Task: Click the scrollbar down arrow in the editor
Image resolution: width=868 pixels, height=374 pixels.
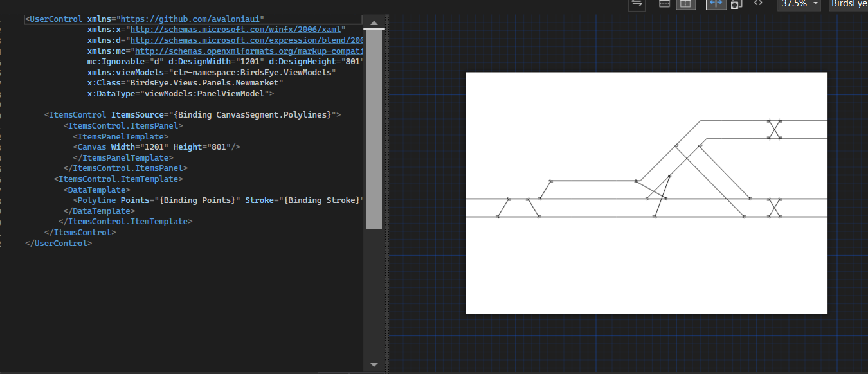Action: (x=374, y=364)
